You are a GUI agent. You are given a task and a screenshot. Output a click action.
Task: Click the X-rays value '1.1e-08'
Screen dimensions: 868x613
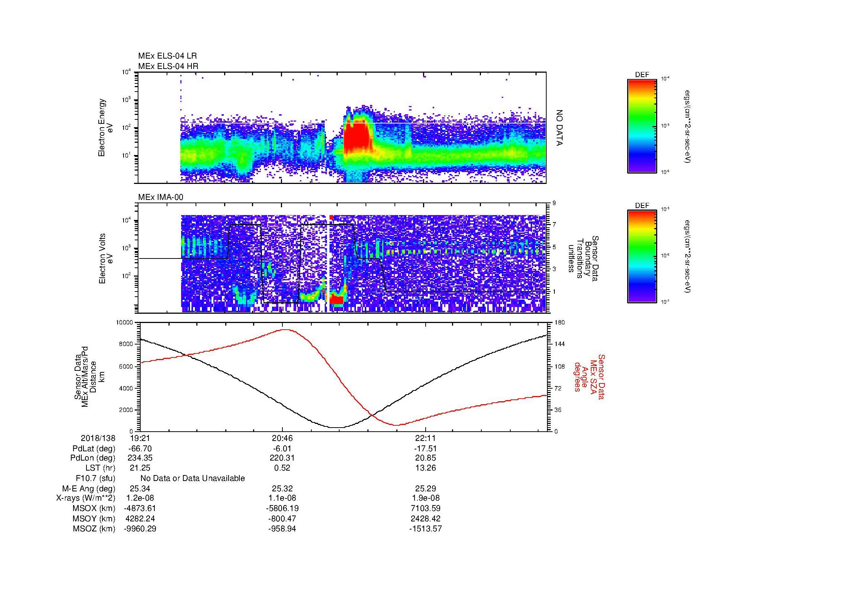(282, 498)
